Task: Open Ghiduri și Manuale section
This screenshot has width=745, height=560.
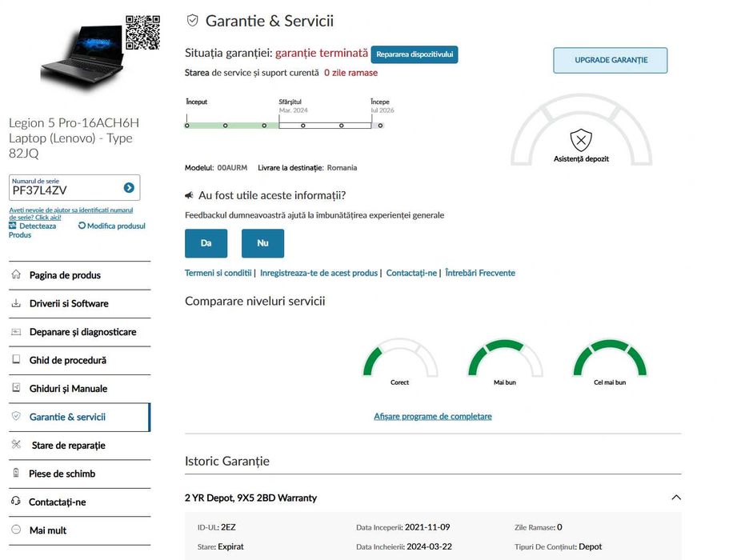Action: point(79,389)
